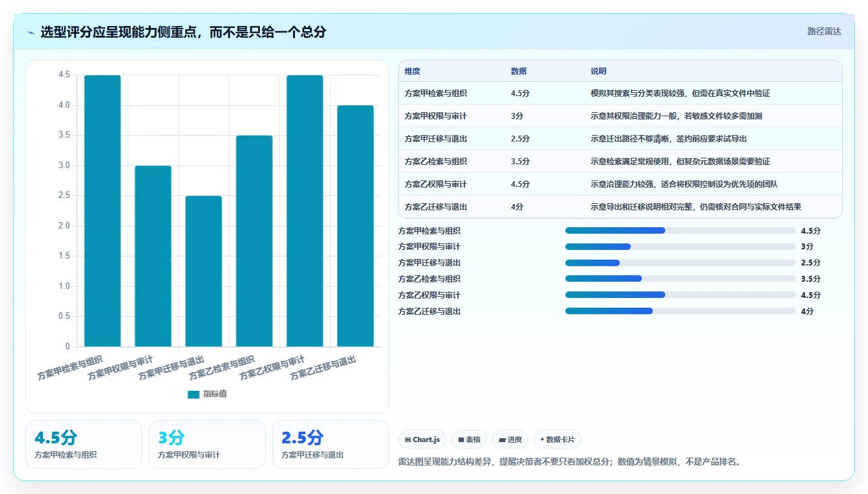Click the bar for 方案甲迁移与退出

point(203,271)
